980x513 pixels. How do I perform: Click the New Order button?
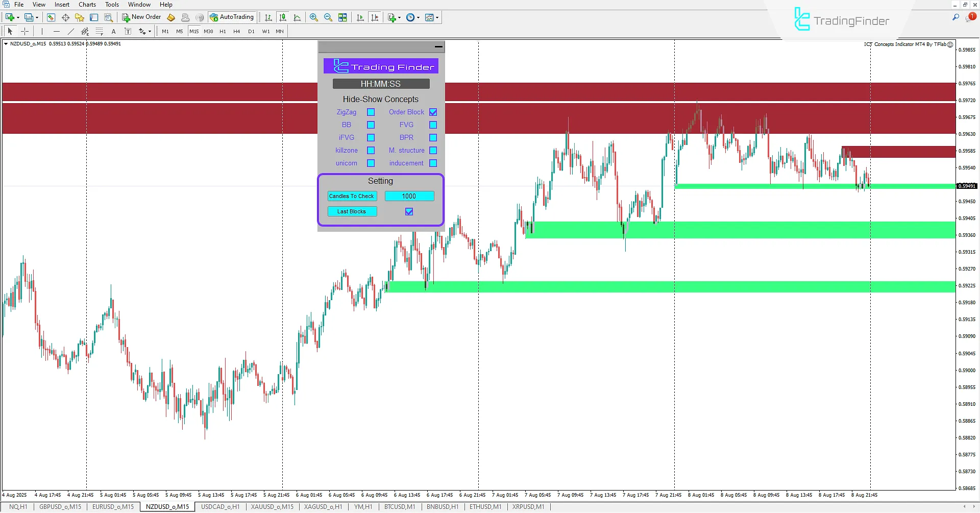[x=141, y=17]
